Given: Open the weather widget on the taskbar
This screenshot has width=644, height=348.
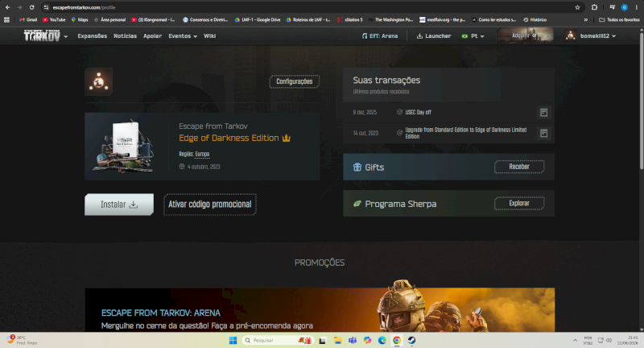Looking at the screenshot, I should [23, 340].
